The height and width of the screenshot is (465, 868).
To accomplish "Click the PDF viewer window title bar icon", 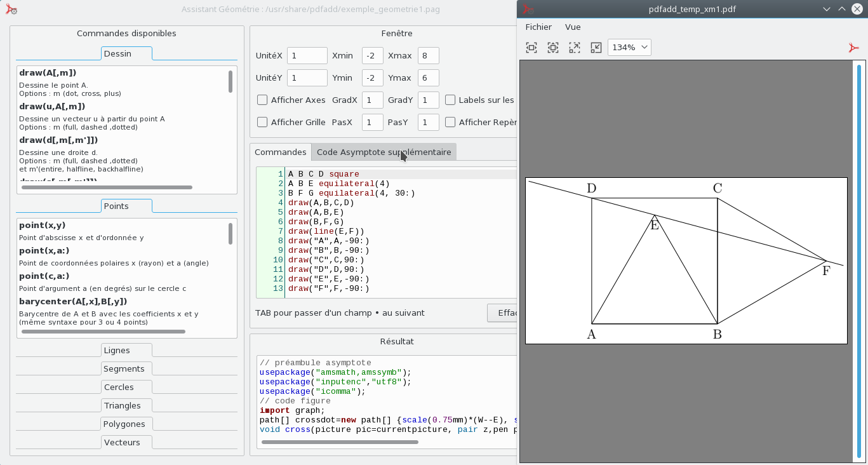I will (528, 10).
